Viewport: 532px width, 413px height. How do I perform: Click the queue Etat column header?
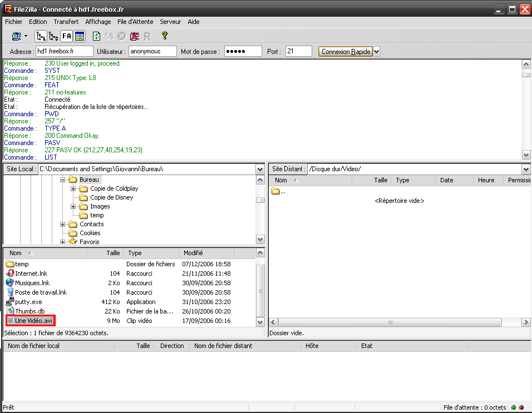point(412,346)
